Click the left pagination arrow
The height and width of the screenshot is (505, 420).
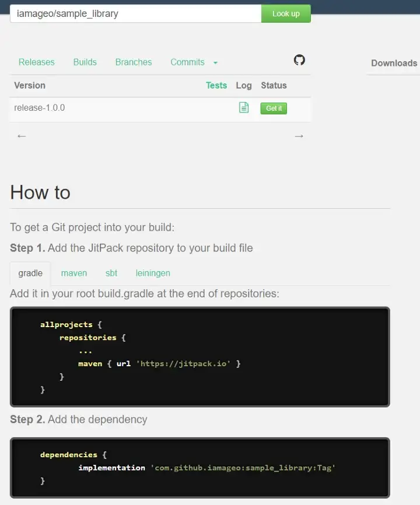pyautogui.click(x=22, y=136)
